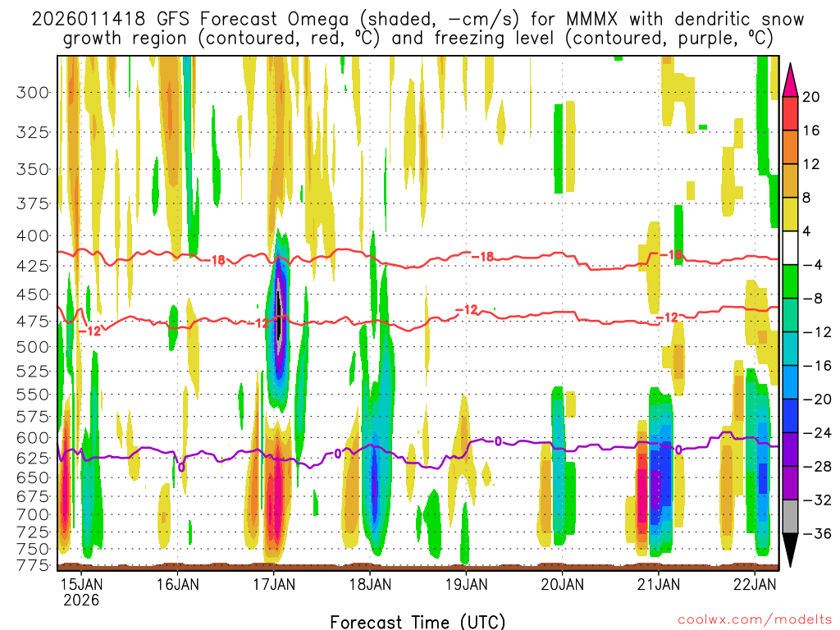This screenshot has width=840, height=630.
Task: Click the colorbar value 8
Action: tap(807, 198)
